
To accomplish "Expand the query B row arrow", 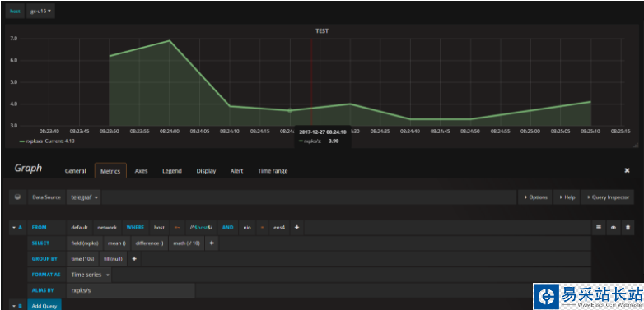I will 13,306.
